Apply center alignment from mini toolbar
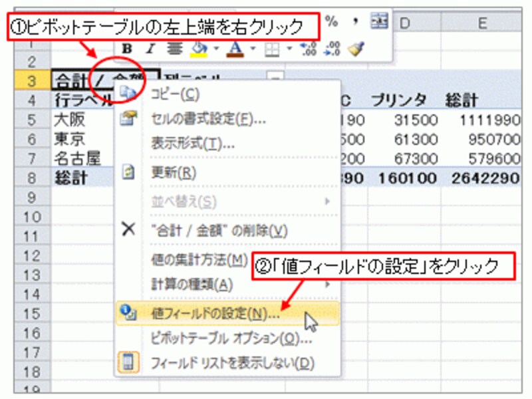Viewport: 532px width, 399px height. coord(174,49)
